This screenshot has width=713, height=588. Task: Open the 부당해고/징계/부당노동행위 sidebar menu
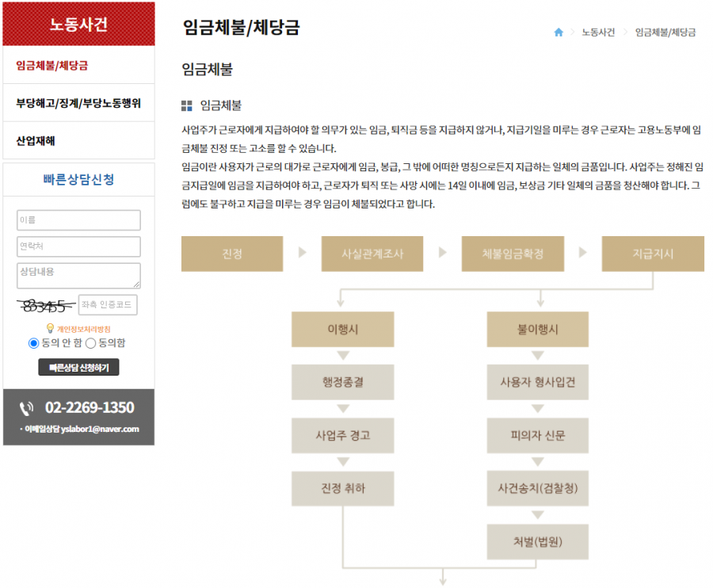78,103
